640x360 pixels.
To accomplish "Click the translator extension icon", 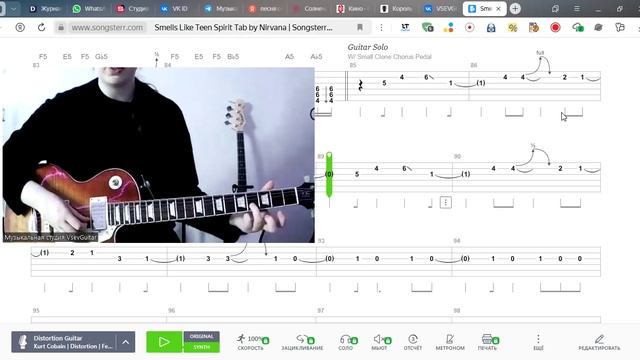I will 405,27.
